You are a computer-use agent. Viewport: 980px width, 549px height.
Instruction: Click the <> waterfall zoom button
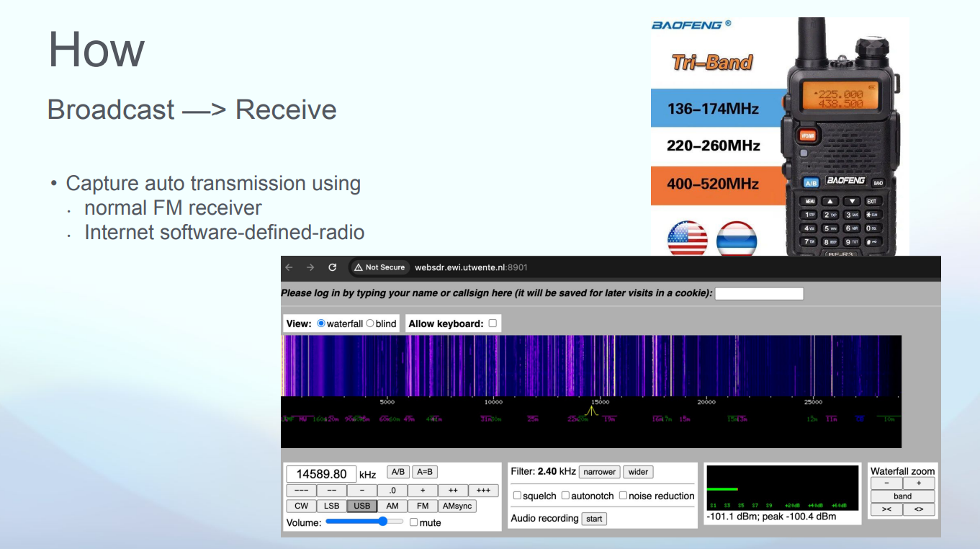pyautogui.click(x=919, y=509)
